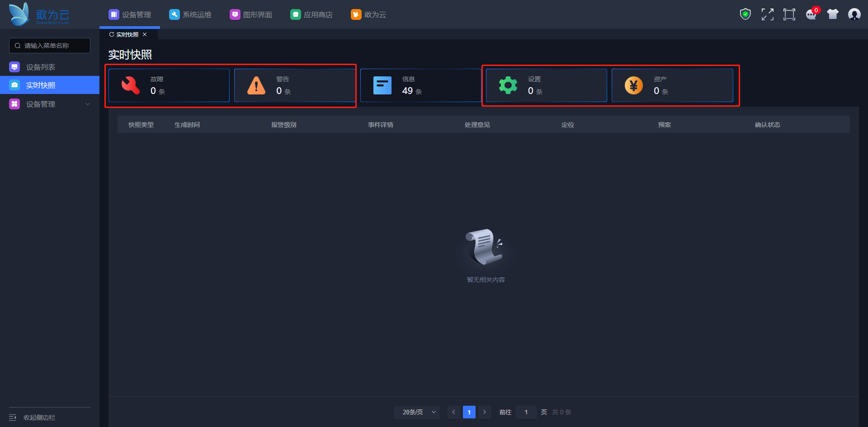This screenshot has height=427, width=868.
Task: Click the 设备管理 top menu icon
Action: (x=114, y=14)
